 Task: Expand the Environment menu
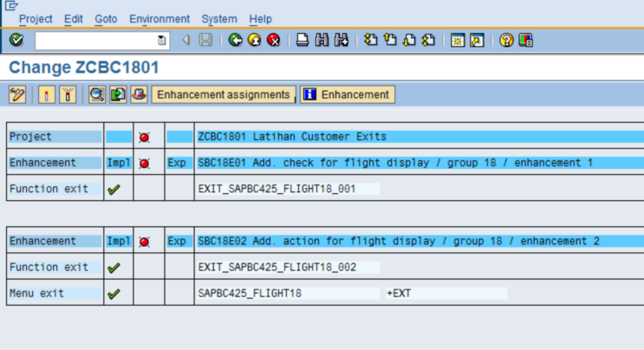tap(159, 19)
